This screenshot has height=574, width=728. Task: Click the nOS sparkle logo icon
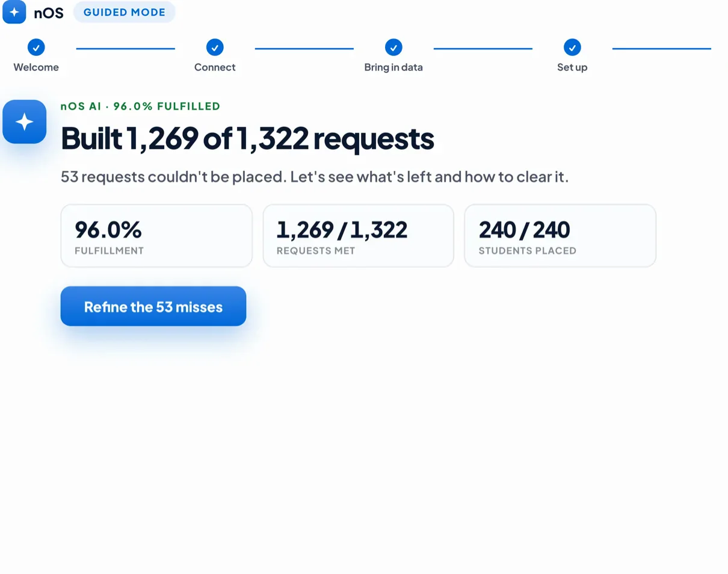coord(14,12)
